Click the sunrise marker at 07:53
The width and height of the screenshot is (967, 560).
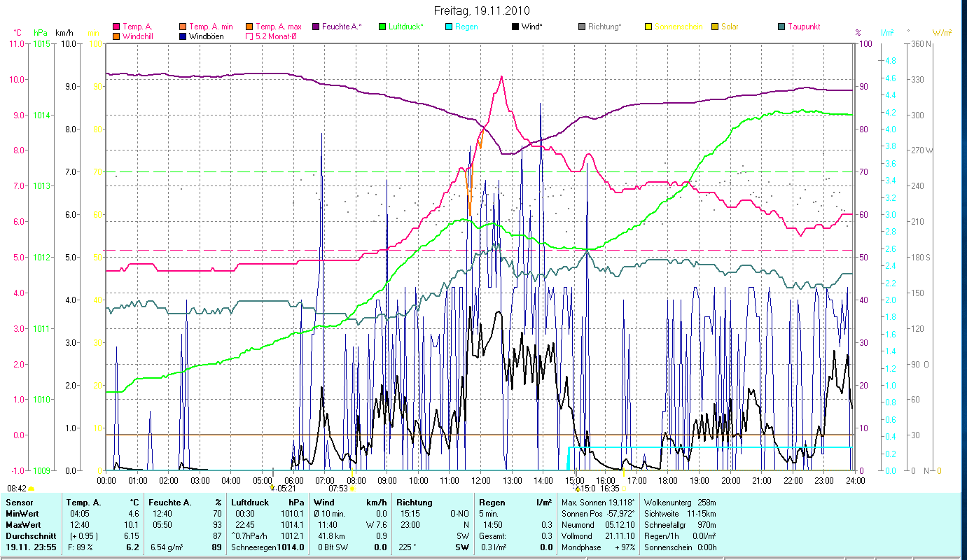click(352, 489)
